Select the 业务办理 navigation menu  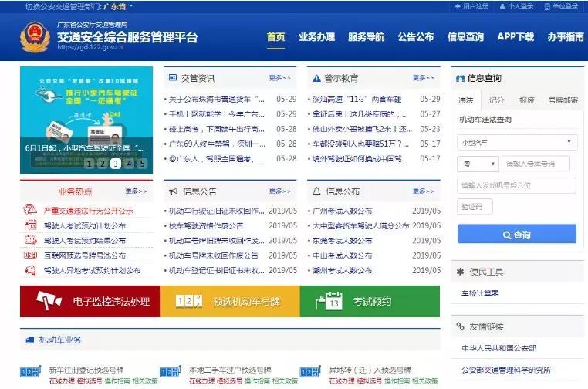316,37
